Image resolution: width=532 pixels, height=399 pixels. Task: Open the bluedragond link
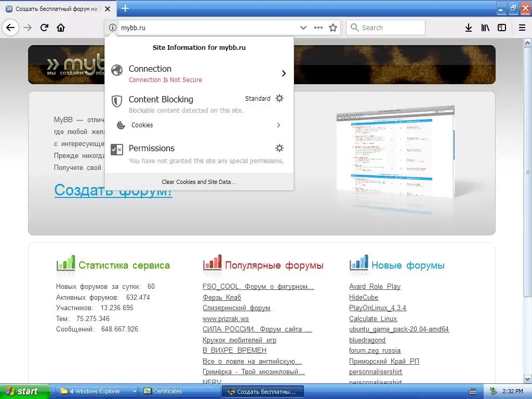click(x=367, y=340)
